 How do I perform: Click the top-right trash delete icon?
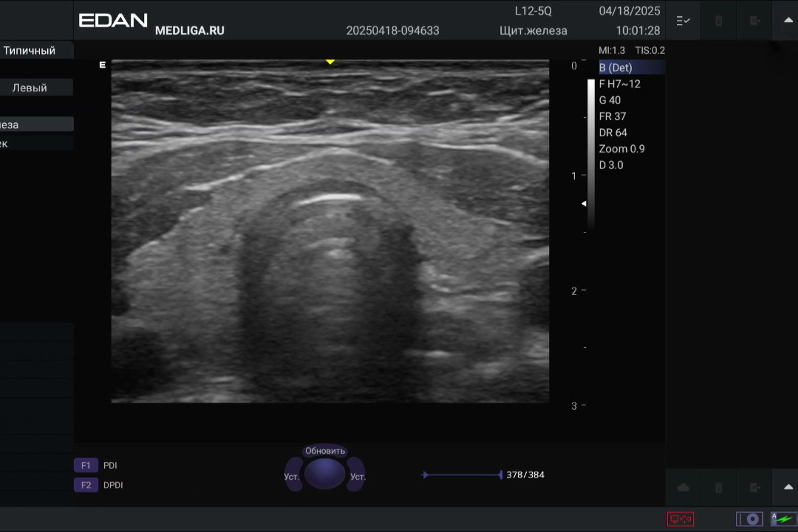tap(718, 21)
